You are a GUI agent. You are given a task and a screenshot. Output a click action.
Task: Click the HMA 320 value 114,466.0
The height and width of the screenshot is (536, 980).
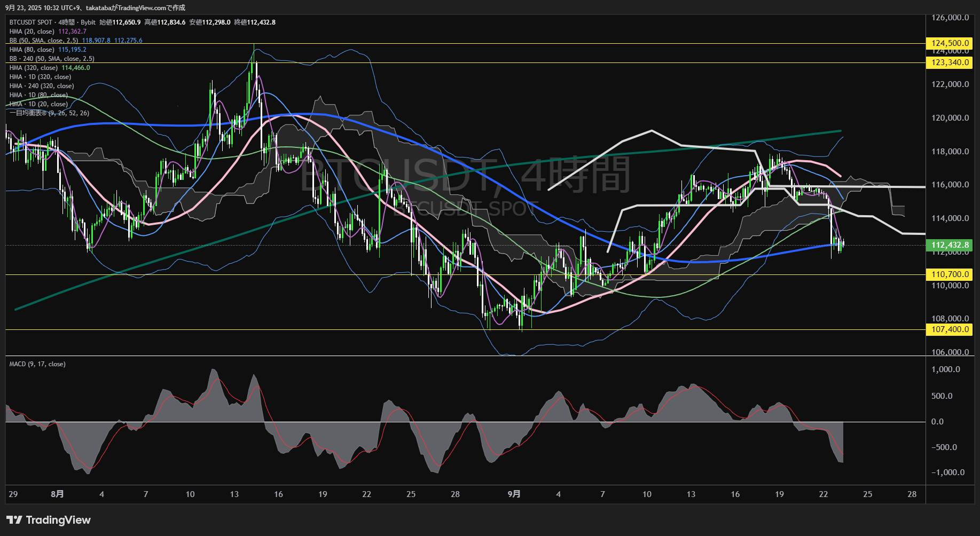tap(76, 68)
